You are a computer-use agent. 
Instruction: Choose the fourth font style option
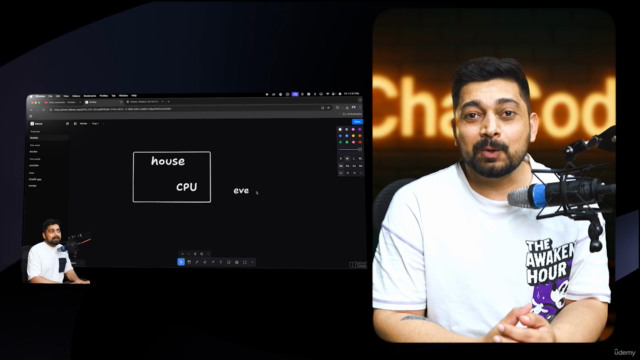coord(360,166)
